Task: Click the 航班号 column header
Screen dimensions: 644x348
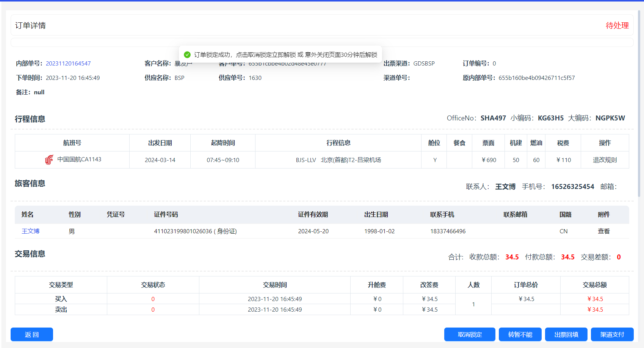Action: click(72, 143)
